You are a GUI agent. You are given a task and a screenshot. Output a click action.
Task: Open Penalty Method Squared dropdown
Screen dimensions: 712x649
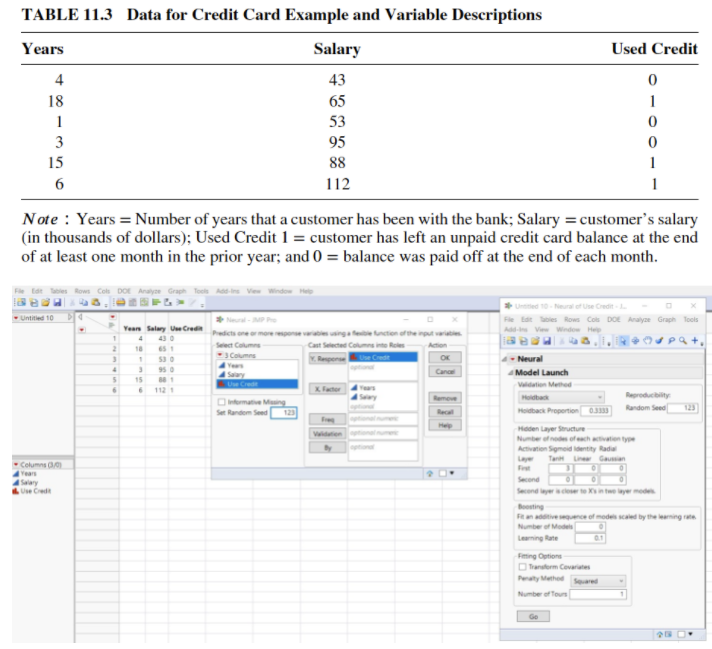(x=598, y=581)
